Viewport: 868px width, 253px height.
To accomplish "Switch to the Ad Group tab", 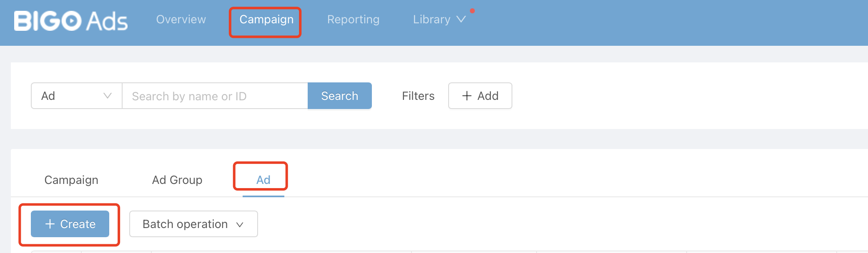I will point(177,180).
